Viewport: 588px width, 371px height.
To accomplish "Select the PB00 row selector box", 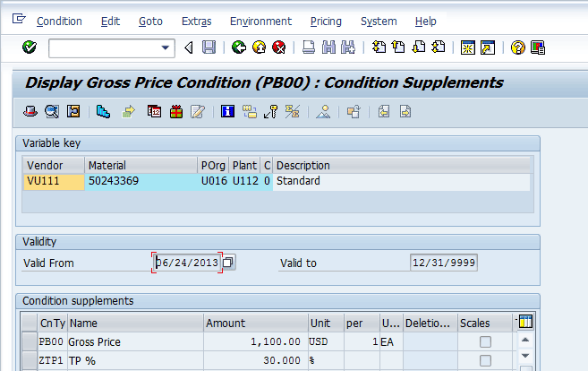I will pos(30,341).
